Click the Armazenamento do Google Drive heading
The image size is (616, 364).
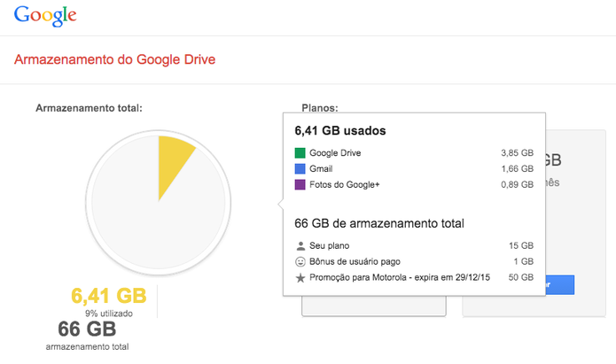[x=114, y=59]
